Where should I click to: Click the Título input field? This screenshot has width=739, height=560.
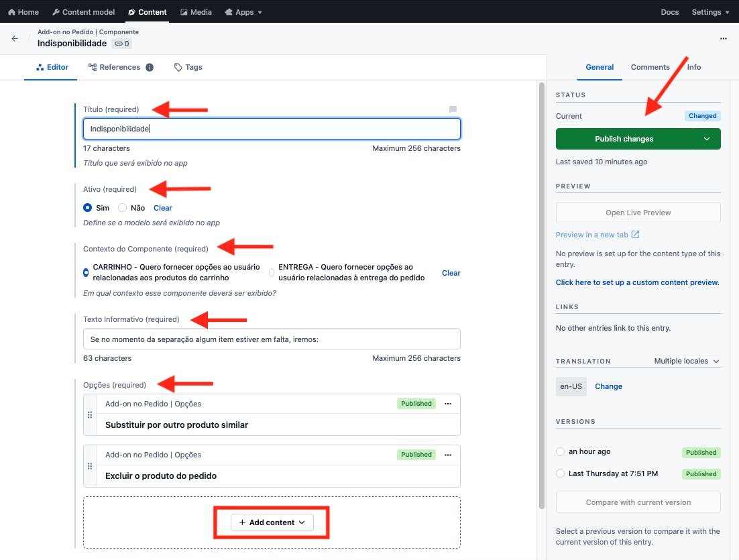[272, 129]
